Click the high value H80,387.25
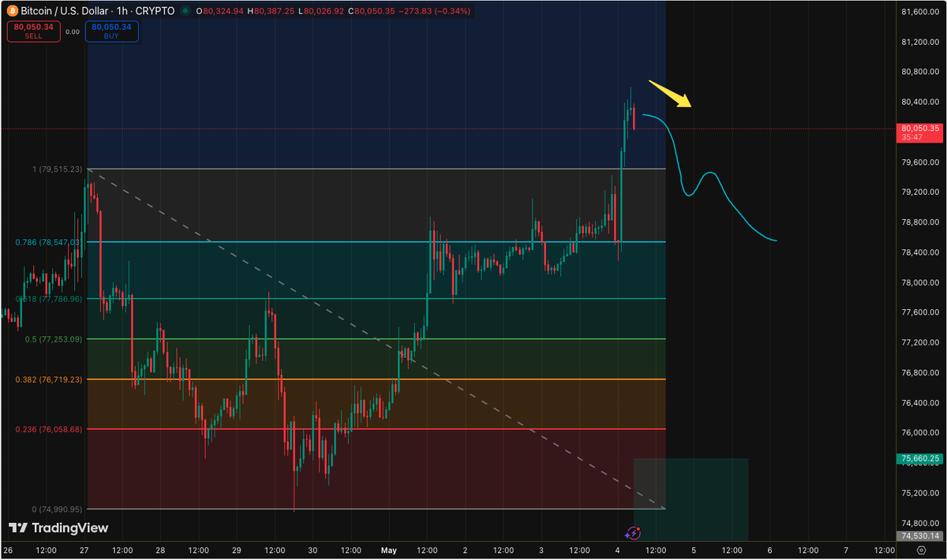Image resolution: width=947 pixels, height=560 pixels. click(x=272, y=11)
